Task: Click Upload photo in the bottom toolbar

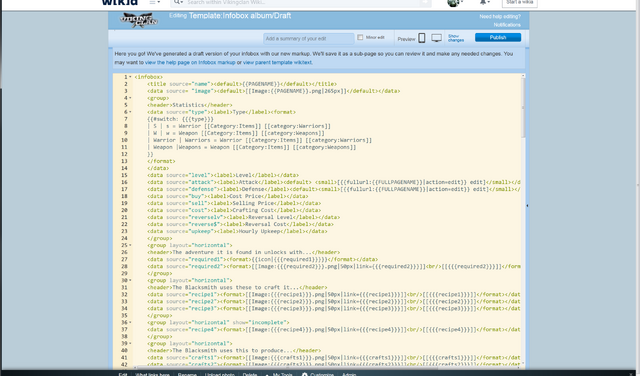Action: pos(220,374)
